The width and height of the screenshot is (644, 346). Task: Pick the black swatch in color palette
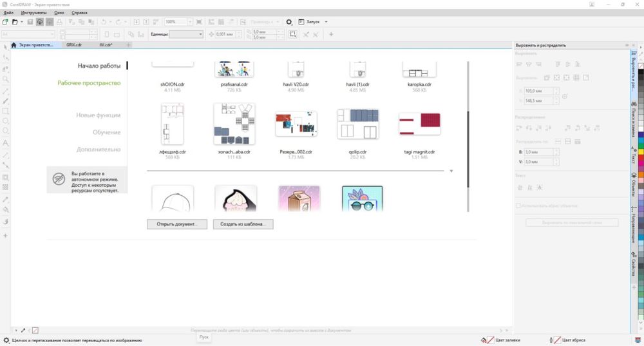[641, 72]
